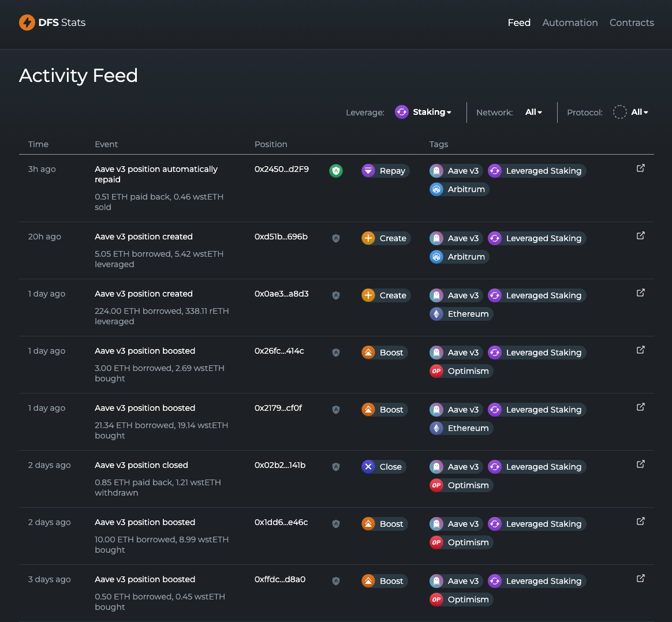Click Boost tag in 0x1dd6...e46c row
This screenshot has width=672, height=622.
(x=384, y=523)
